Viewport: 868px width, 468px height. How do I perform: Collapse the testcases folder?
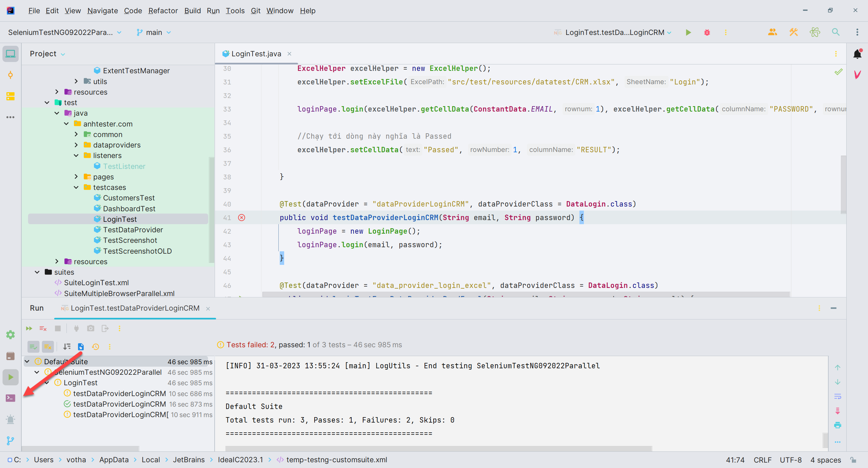pos(76,187)
